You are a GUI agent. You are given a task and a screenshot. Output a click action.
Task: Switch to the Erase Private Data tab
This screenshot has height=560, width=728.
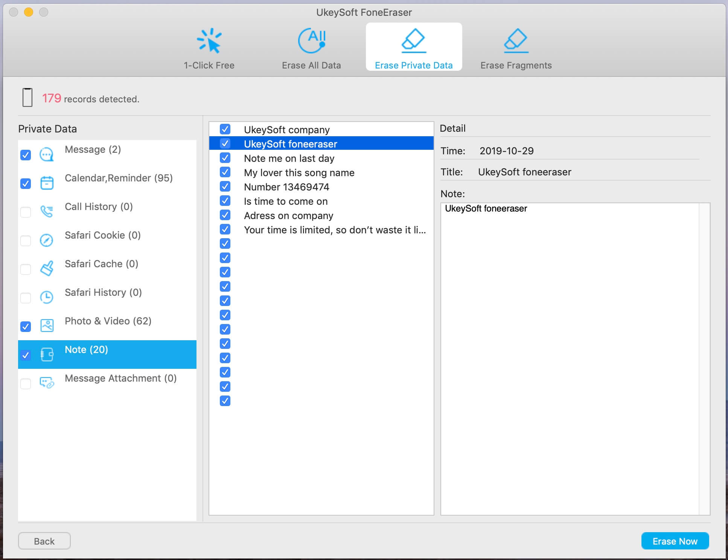(x=413, y=47)
